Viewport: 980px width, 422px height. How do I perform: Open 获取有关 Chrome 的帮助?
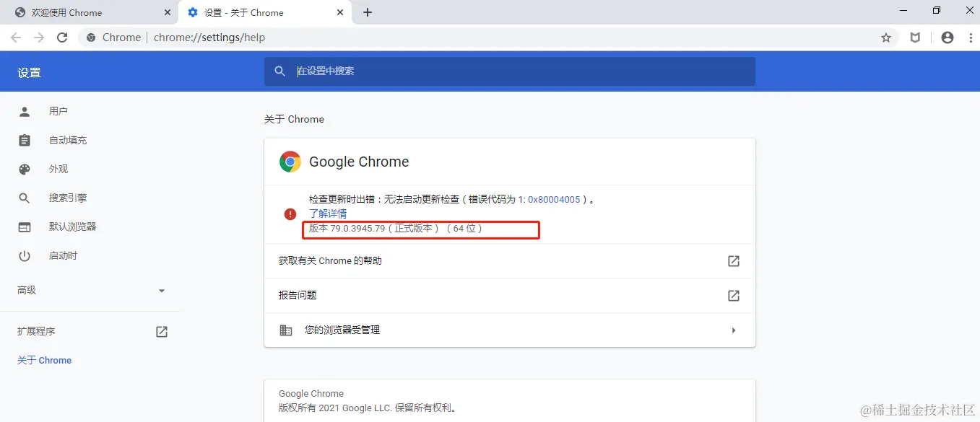pos(510,261)
